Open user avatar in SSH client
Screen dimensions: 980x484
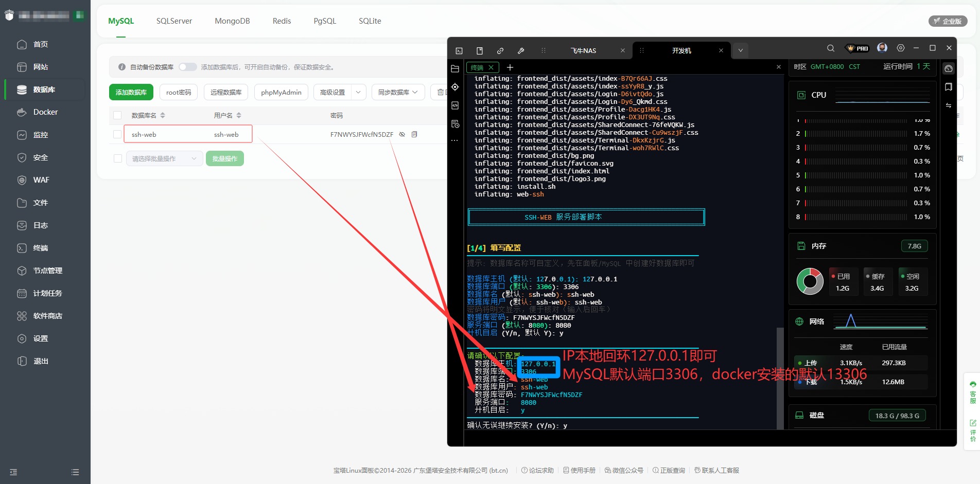[x=882, y=48]
